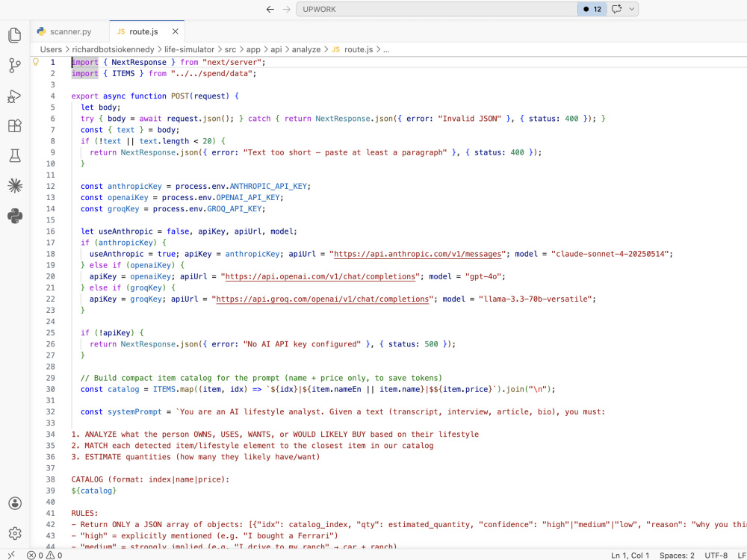This screenshot has width=747, height=560.
Task: Open the Anthropic API URL link
Action: pyautogui.click(x=418, y=254)
